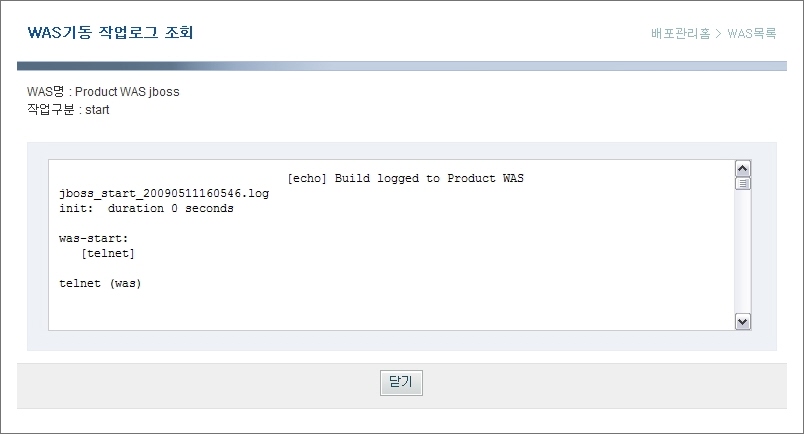Click the log scrollbar thumb
Image resolution: width=804 pixels, height=434 pixels.
point(742,183)
